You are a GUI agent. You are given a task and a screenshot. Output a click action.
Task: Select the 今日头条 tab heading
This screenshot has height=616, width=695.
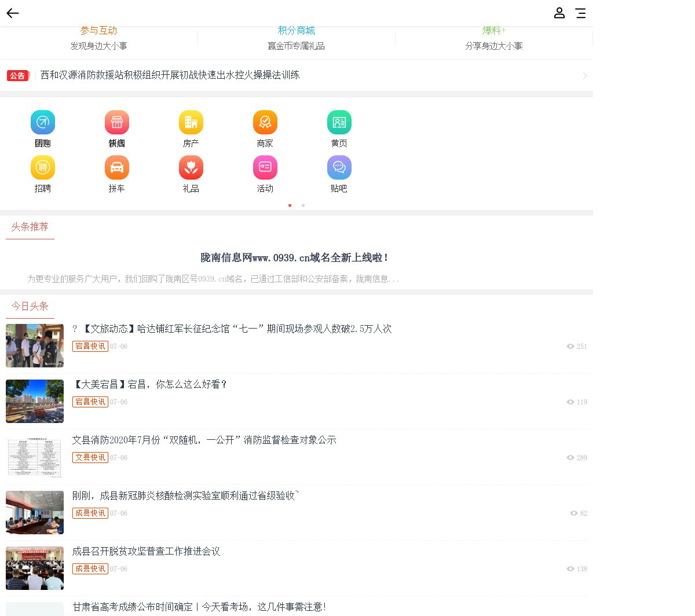point(30,307)
